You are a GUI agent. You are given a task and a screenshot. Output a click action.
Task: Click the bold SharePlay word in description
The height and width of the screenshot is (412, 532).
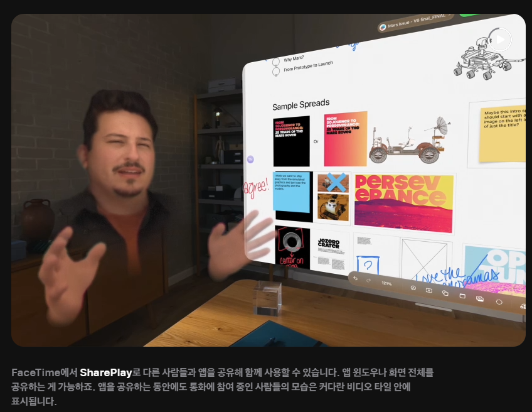coord(106,372)
